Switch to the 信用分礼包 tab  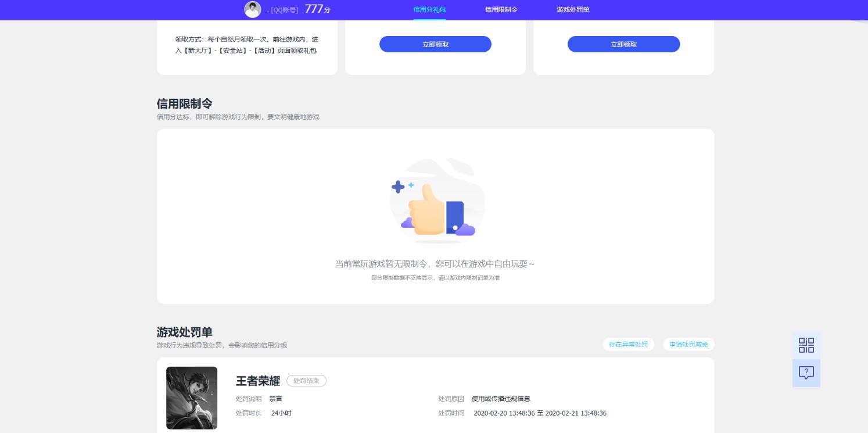click(x=429, y=10)
